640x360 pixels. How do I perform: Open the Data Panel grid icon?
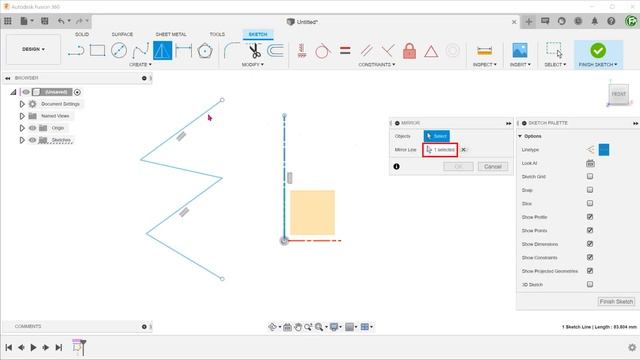(8, 21)
